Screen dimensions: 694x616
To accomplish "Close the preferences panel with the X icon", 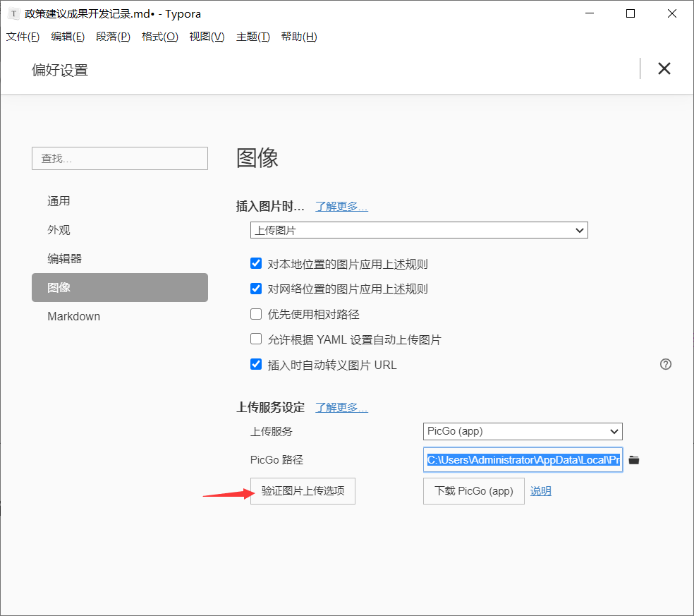I will point(664,68).
